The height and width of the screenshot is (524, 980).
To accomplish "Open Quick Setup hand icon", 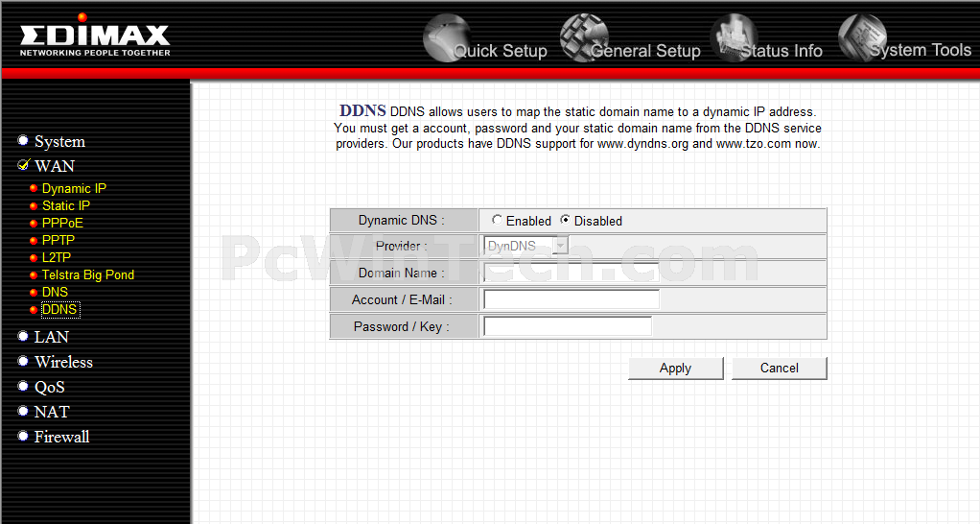I will 447,37.
